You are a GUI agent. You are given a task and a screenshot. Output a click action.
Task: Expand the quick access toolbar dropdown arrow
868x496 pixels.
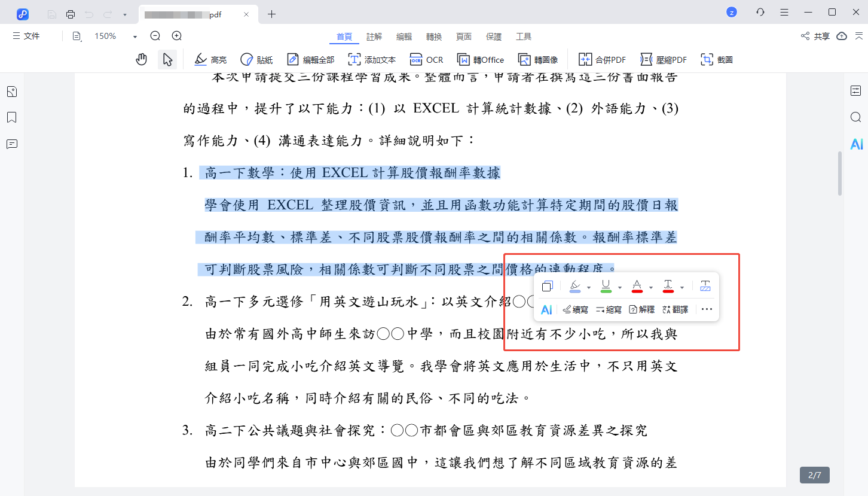[124, 14]
